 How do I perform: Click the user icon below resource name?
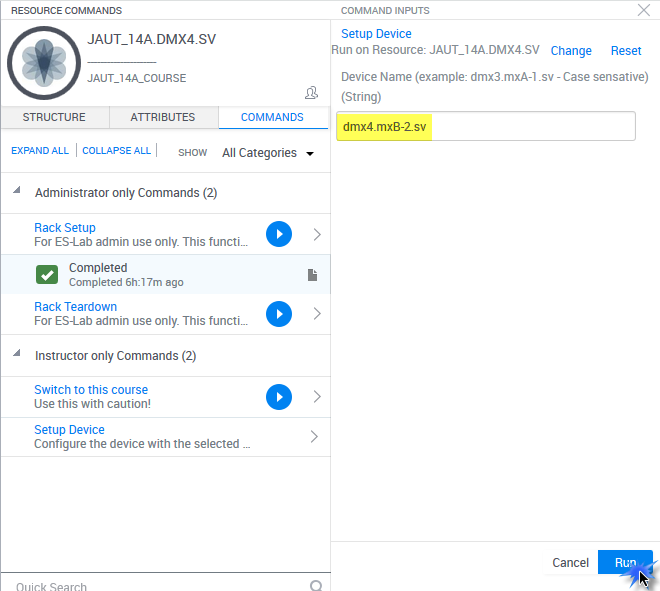tap(311, 93)
